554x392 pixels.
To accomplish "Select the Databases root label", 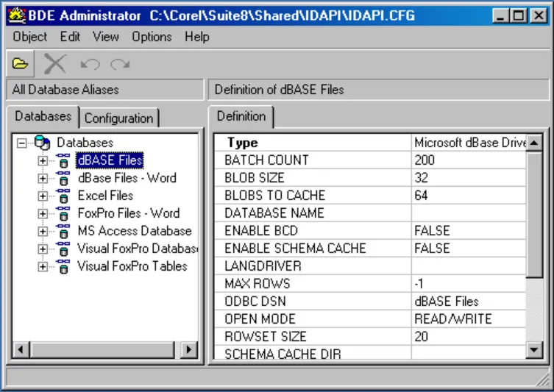I will (85, 143).
